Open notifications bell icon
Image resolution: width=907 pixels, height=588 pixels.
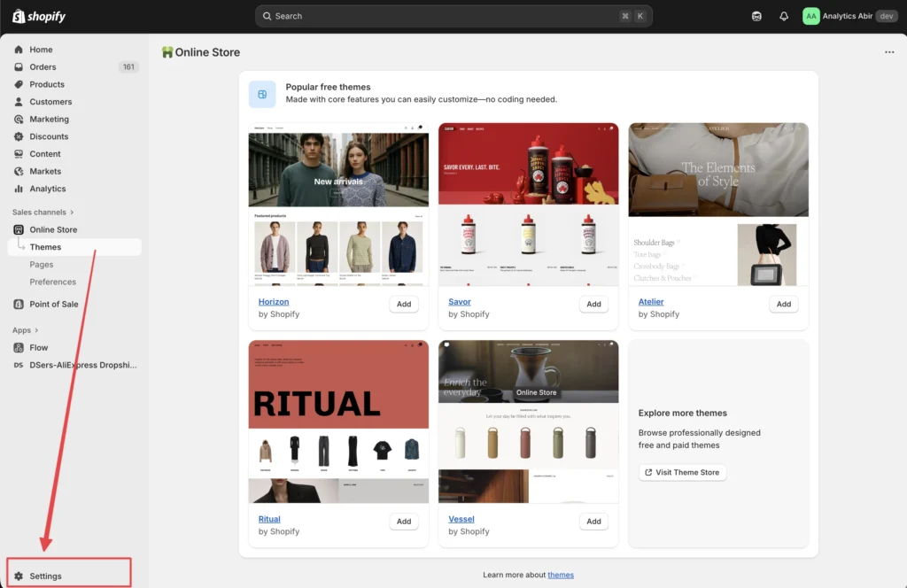(784, 16)
